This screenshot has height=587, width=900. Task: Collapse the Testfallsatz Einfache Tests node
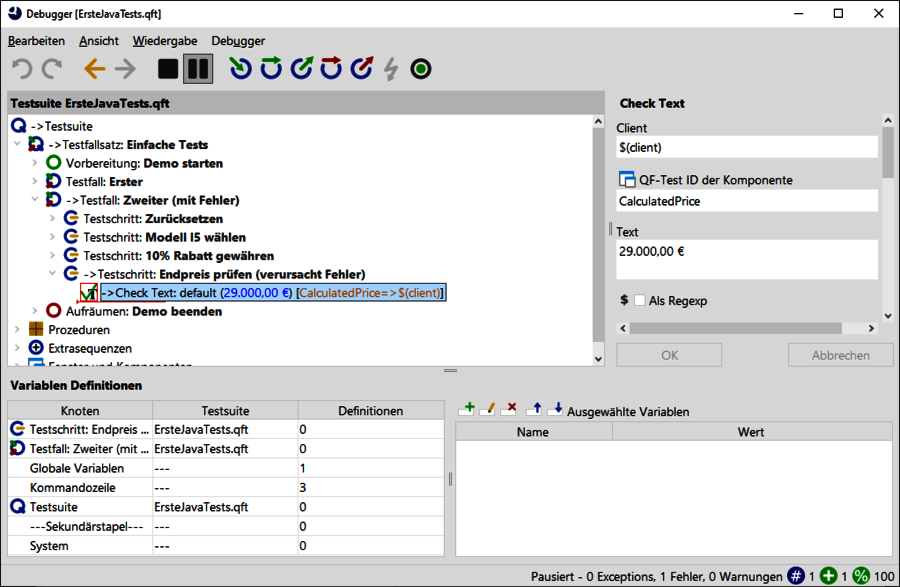[x=17, y=145]
